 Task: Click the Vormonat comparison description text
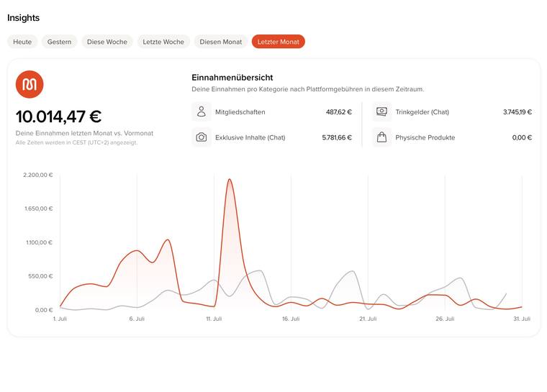(84, 133)
